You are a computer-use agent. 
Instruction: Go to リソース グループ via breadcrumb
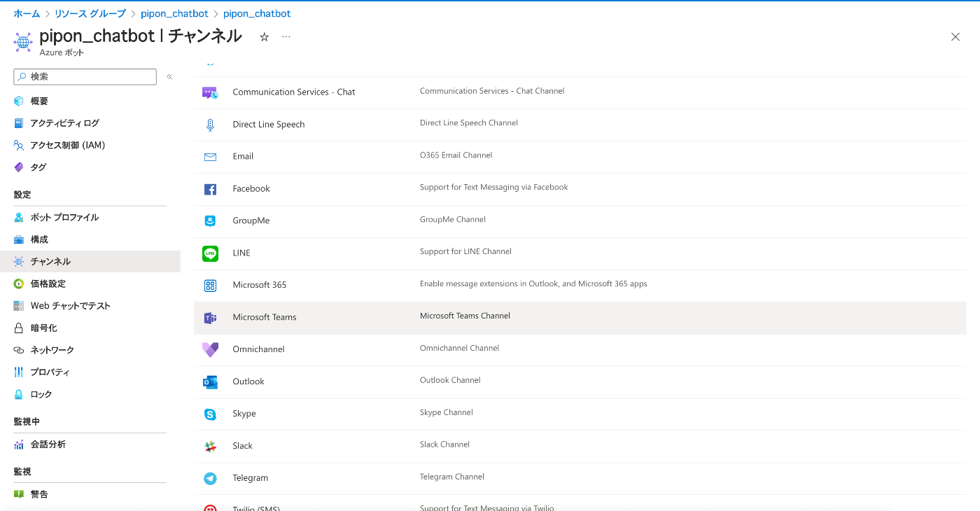point(90,13)
